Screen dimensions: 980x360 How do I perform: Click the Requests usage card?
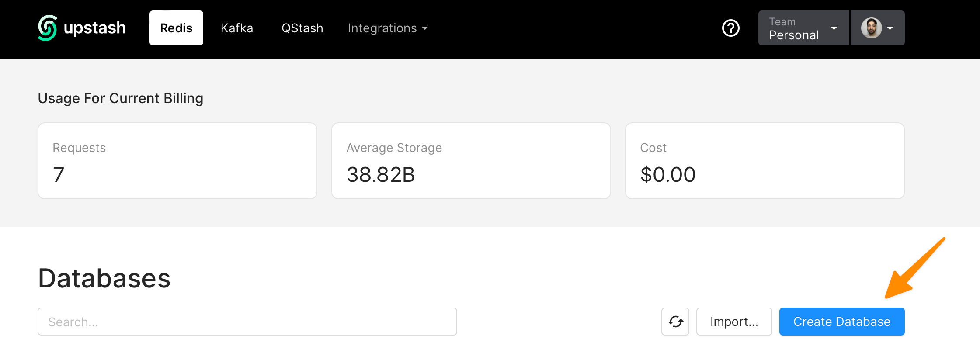177,161
